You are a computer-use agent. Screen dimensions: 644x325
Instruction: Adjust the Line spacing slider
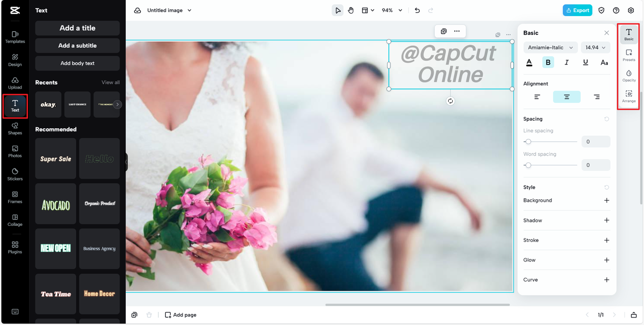point(550,142)
